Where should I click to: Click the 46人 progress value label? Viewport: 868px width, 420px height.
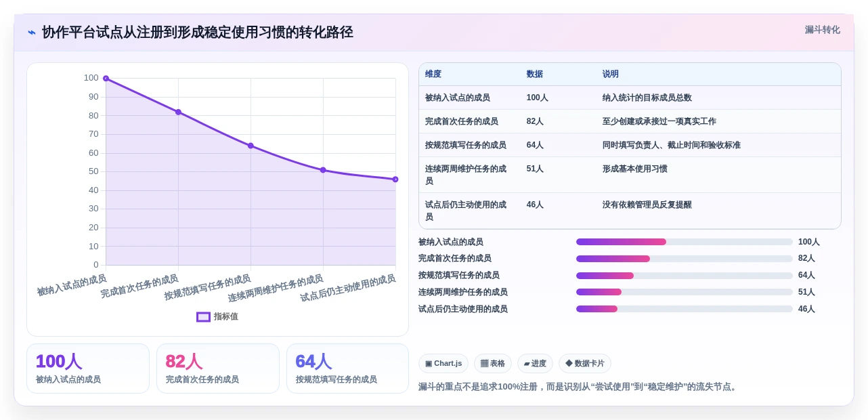806,309
